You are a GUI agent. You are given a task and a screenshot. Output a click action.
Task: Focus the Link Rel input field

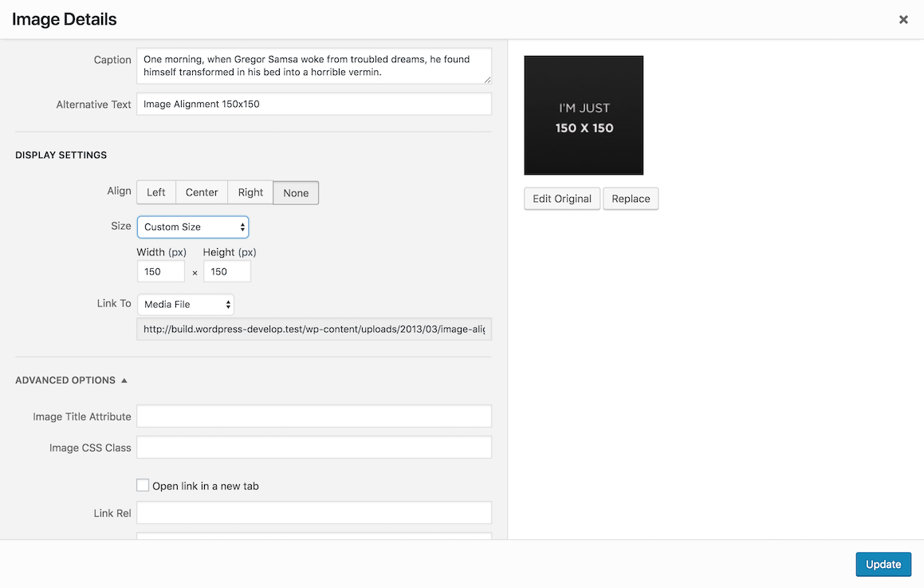pos(314,513)
